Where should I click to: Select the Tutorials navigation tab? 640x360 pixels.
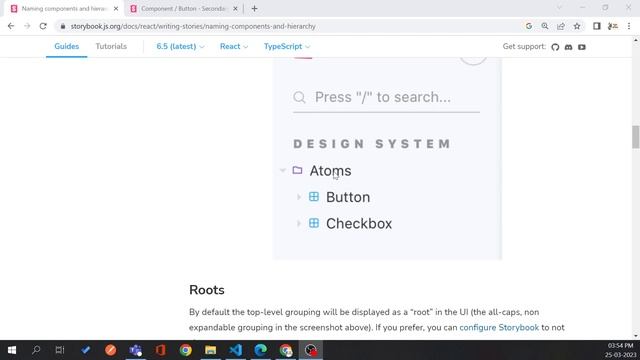click(x=111, y=47)
